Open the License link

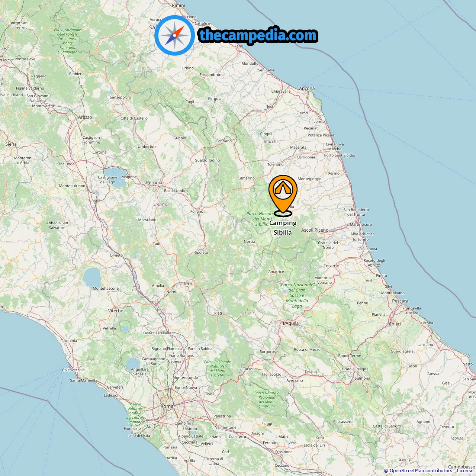pos(465,471)
